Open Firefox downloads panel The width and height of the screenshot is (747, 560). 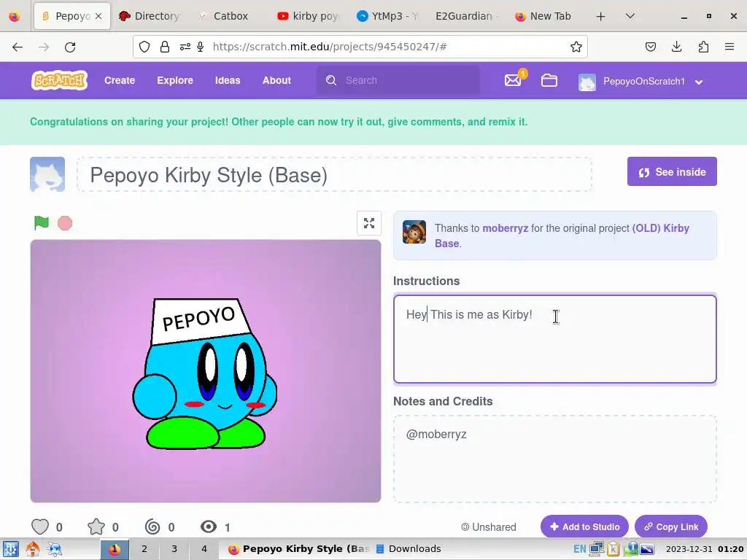676,47
